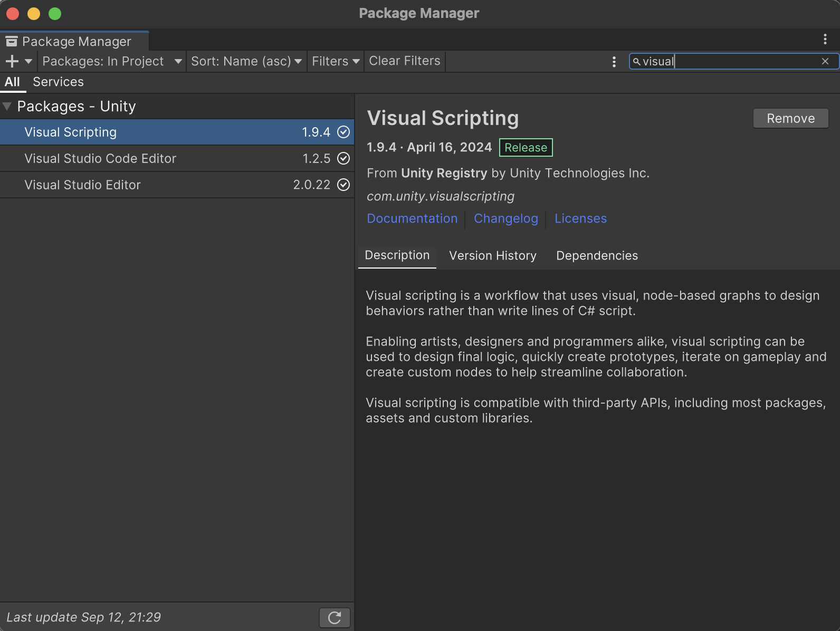Screen dimensions: 840x631
Task: Switch to the Description tab
Action: tap(397, 256)
